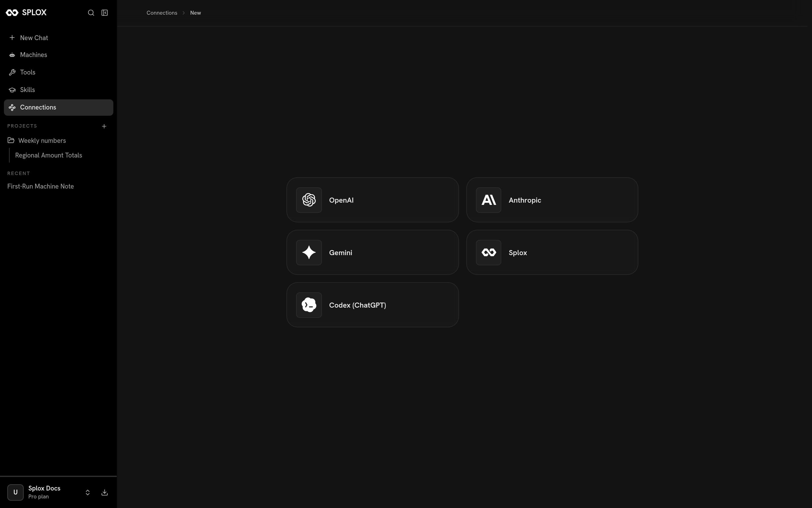Open the Skills page
Image resolution: width=812 pixels, height=508 pixels.
point(58,90)
